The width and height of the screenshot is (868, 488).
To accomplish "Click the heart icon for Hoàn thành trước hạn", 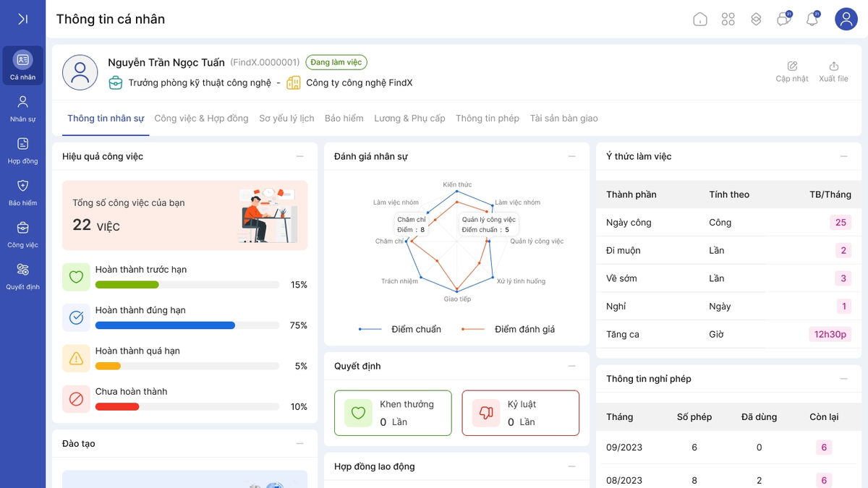I will pyautogui.click(x=76, y=277).
